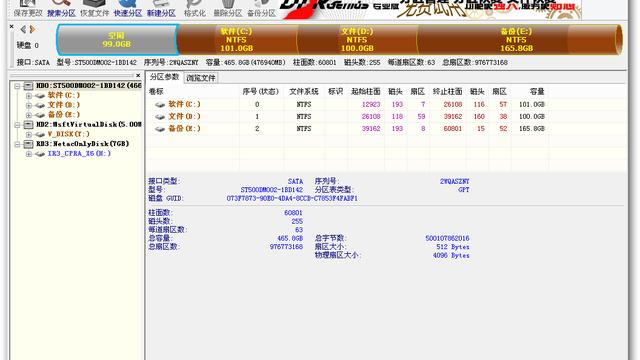Expand 备份(E:) in the disk tree
The height and width of the screenshot is (360, 640).
[29, 115]
